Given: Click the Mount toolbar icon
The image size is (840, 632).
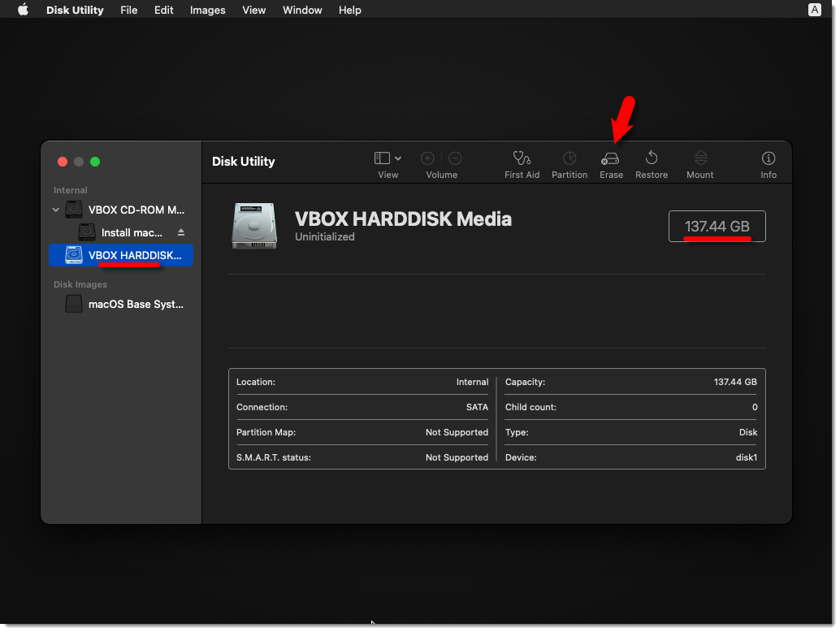Looking at the screenshot, I should [700, 158].
